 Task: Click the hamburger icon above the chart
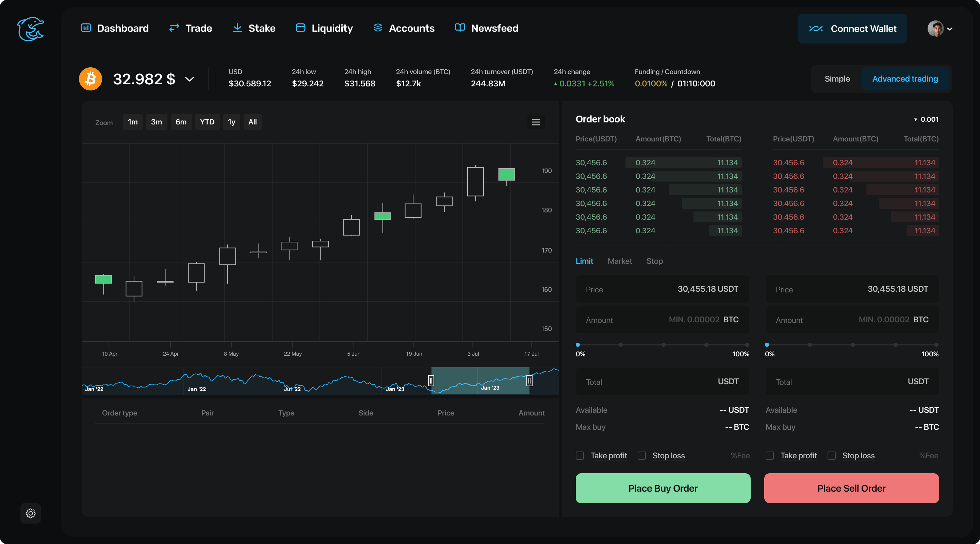pos(536,122)
